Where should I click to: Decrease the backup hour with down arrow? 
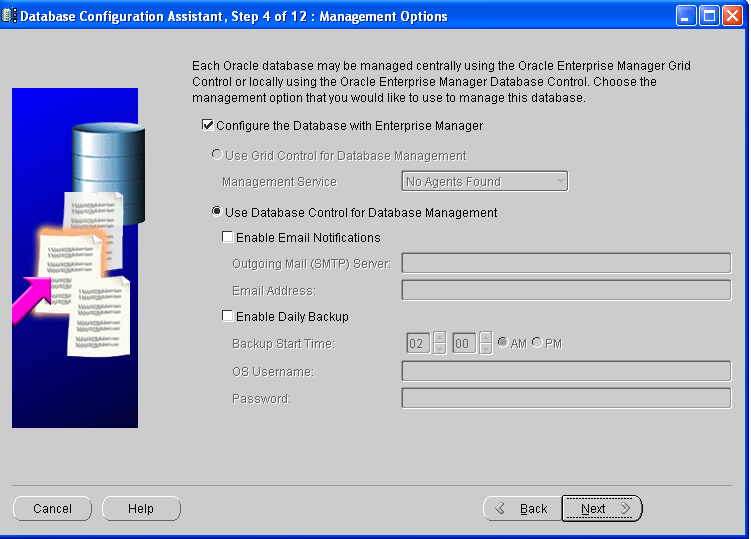[x=439, y=348]
